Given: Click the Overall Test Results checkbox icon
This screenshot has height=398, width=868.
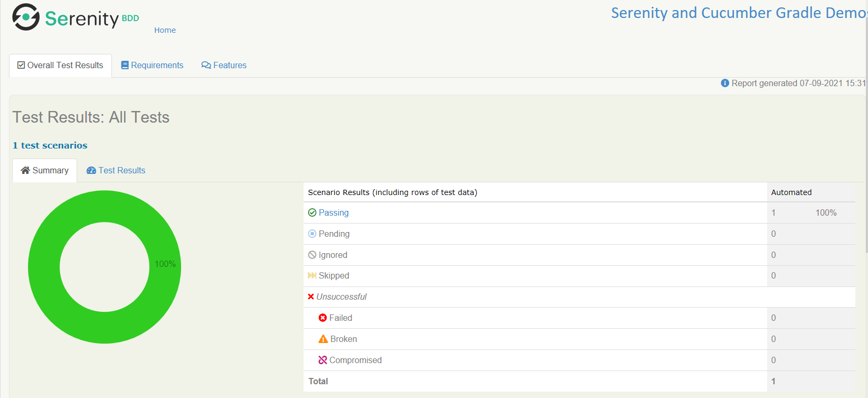Looking at the screenshot, I should click(x=21, y=65).
